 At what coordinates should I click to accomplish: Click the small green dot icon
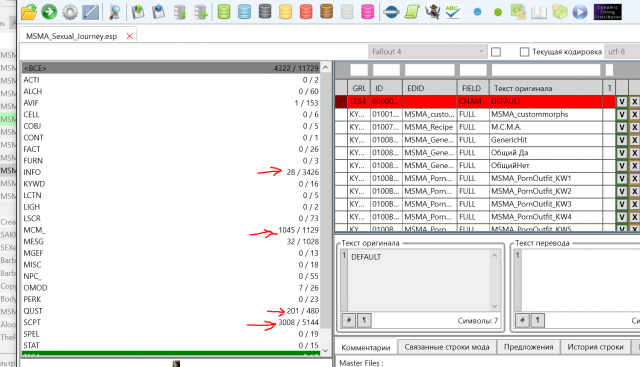coord(498,12)
